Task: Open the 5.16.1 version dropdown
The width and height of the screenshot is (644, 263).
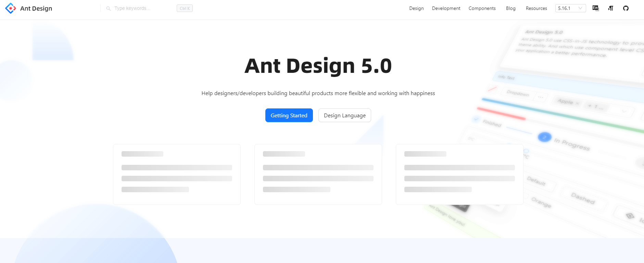Action: coord(570,8)
